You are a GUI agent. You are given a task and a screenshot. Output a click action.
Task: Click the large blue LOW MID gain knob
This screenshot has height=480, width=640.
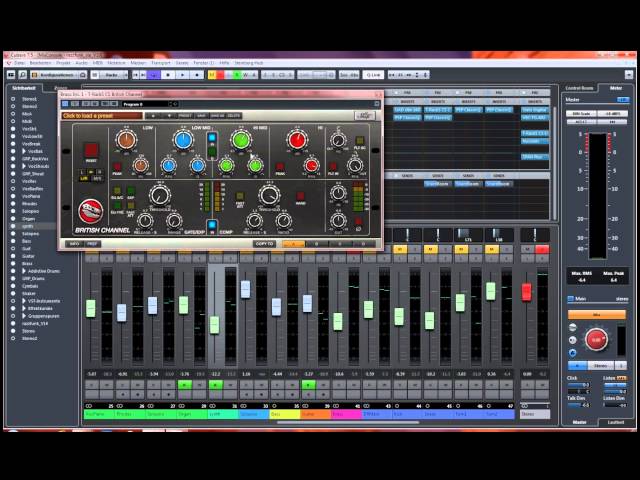coord(183,140)
